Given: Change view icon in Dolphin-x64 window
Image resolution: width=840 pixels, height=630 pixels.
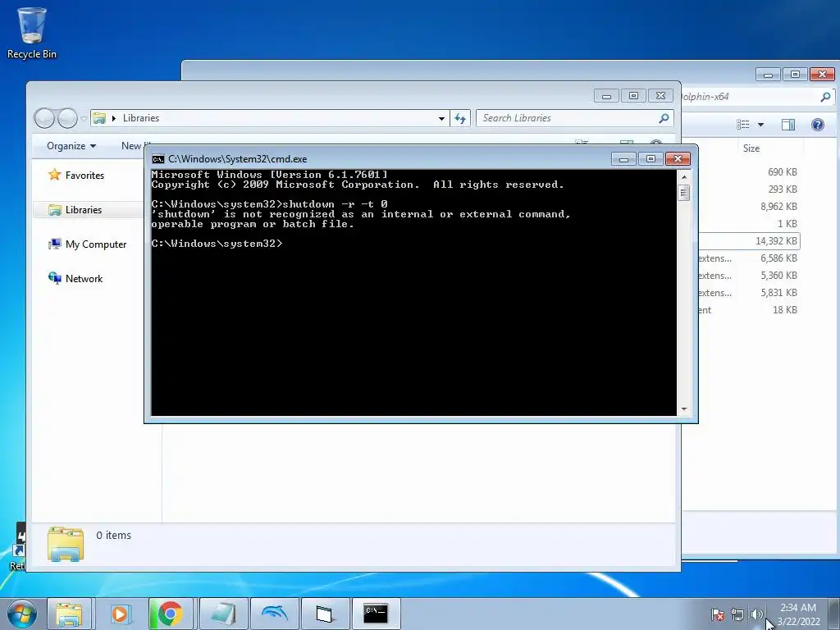Looking at the screenshot, I should click(743, 125).
